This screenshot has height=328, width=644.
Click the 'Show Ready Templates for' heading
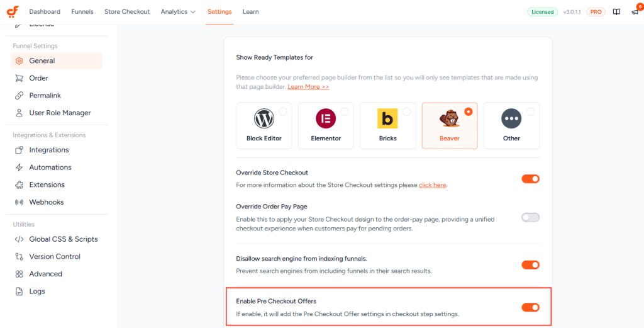[274, 57]
